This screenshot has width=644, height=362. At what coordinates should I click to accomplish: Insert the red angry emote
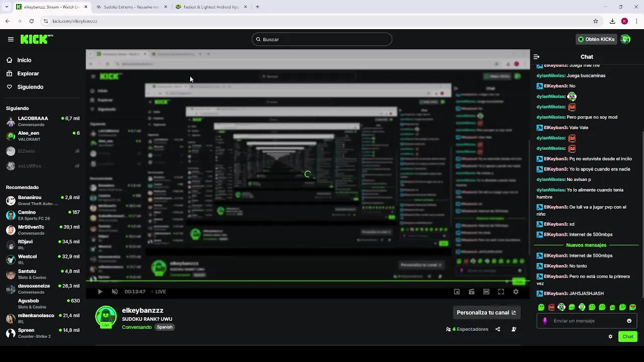[x=551, y=307]
